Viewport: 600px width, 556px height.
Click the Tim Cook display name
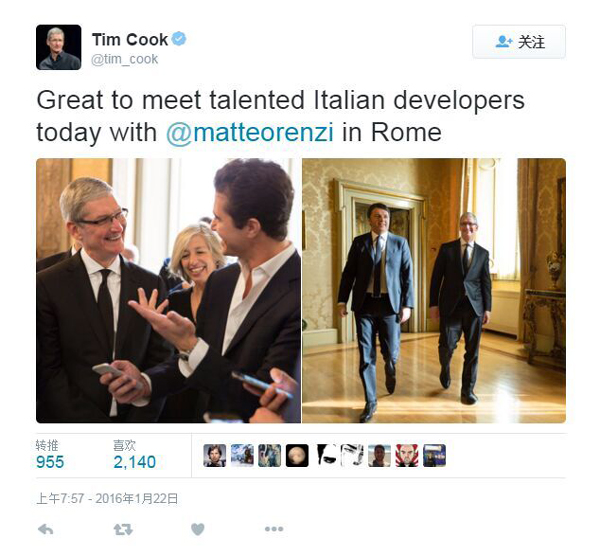130,39
